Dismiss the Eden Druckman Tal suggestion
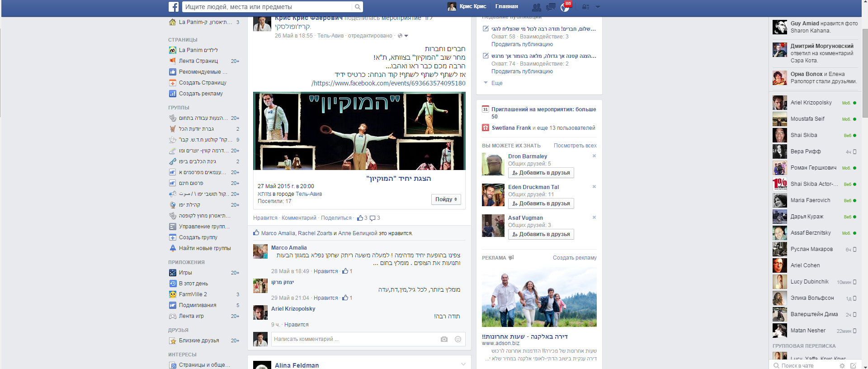Viewport: 868px width, 369px height. tap(594, 187)
